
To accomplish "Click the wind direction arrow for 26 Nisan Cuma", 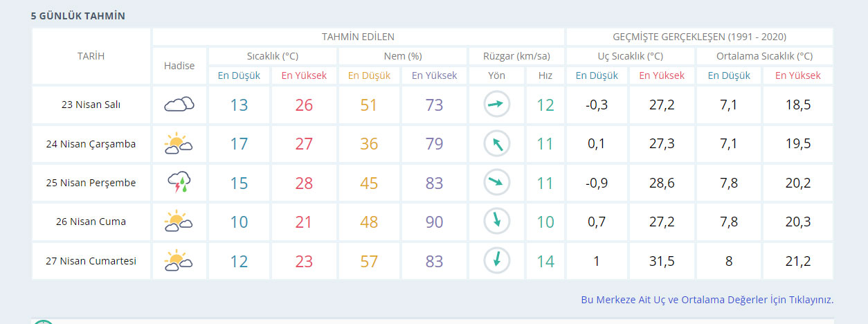I will (x=496, y=222).
